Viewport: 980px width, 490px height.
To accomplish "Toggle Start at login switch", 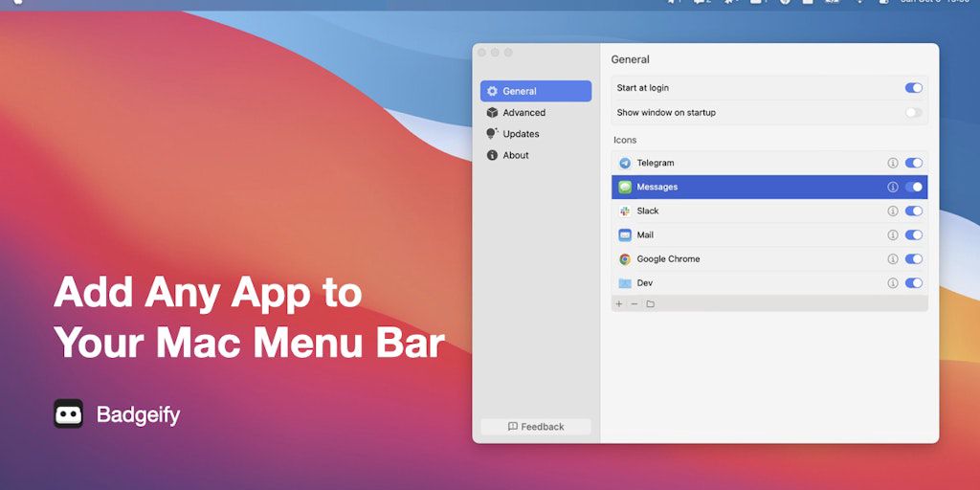I will (914, 88).
